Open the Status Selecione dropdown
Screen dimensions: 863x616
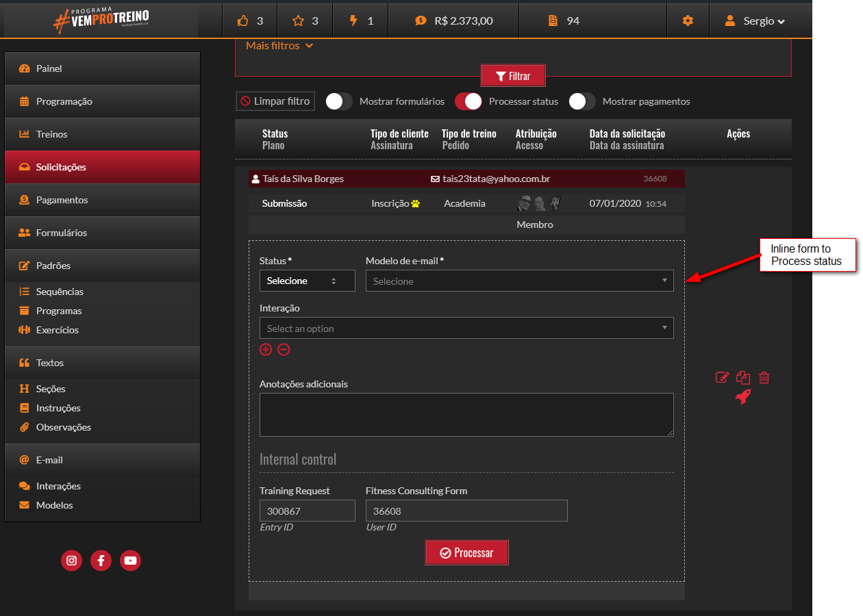click(x=307, y=281)
